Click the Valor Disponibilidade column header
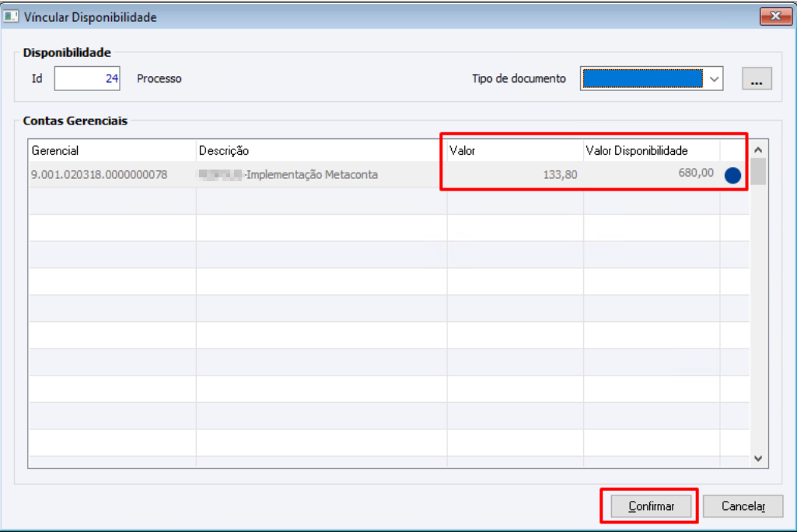The height and width of the screenshot is (532, 797). 651,151
